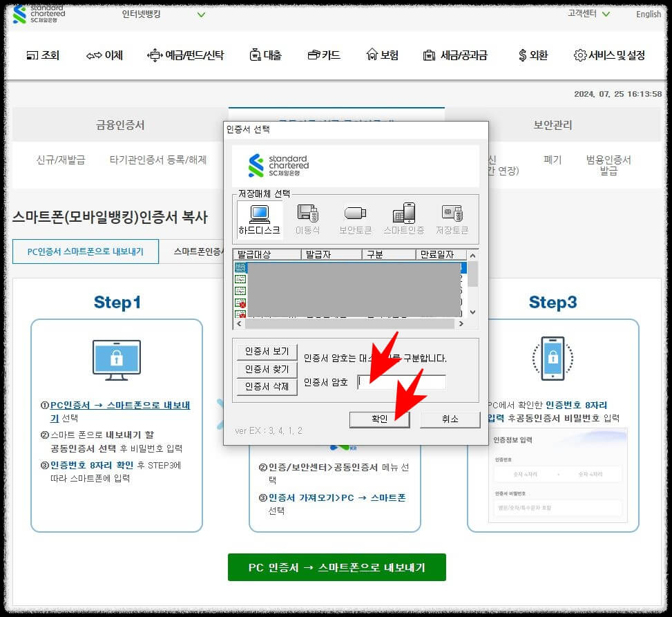Click the 인증서 찾기 button
Image resolution: width=672 pixels, height=617 pixels.
[267, 369]
